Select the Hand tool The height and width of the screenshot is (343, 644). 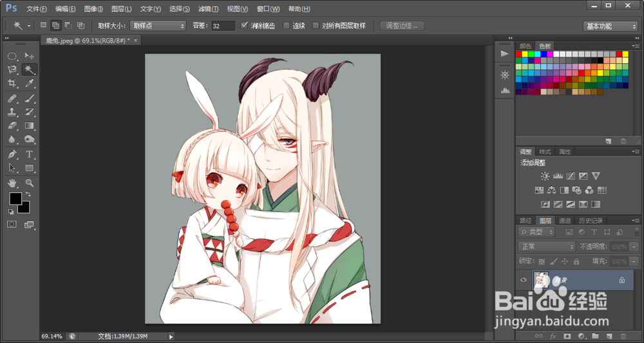coord(12,183)
